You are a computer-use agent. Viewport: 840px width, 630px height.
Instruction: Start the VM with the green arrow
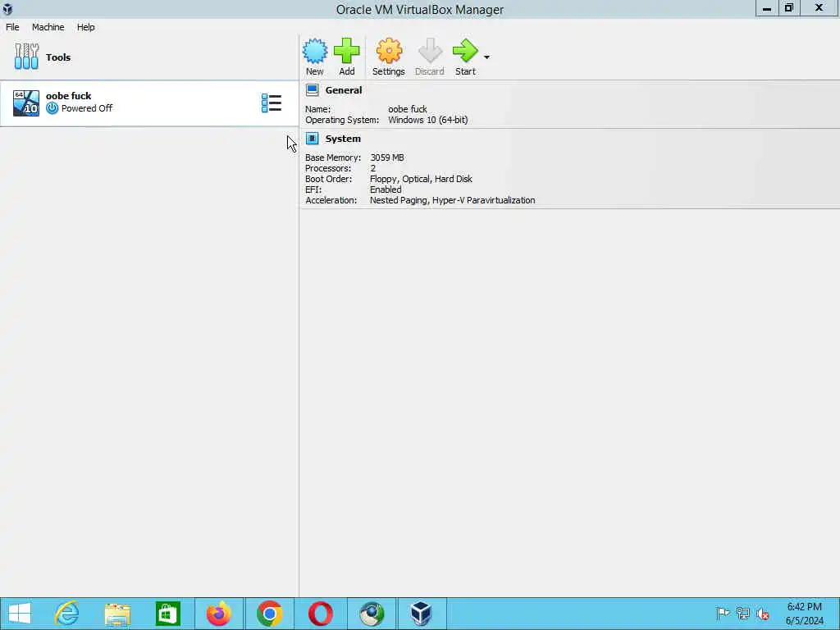click(465, 52)
